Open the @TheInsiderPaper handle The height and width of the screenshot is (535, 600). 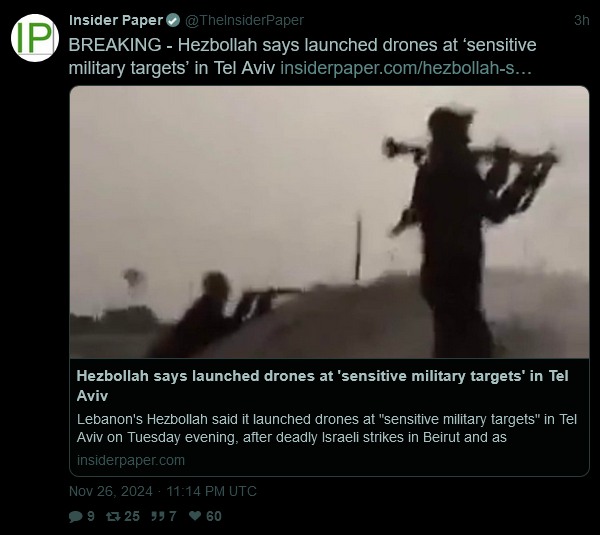(x=244, y=20)
